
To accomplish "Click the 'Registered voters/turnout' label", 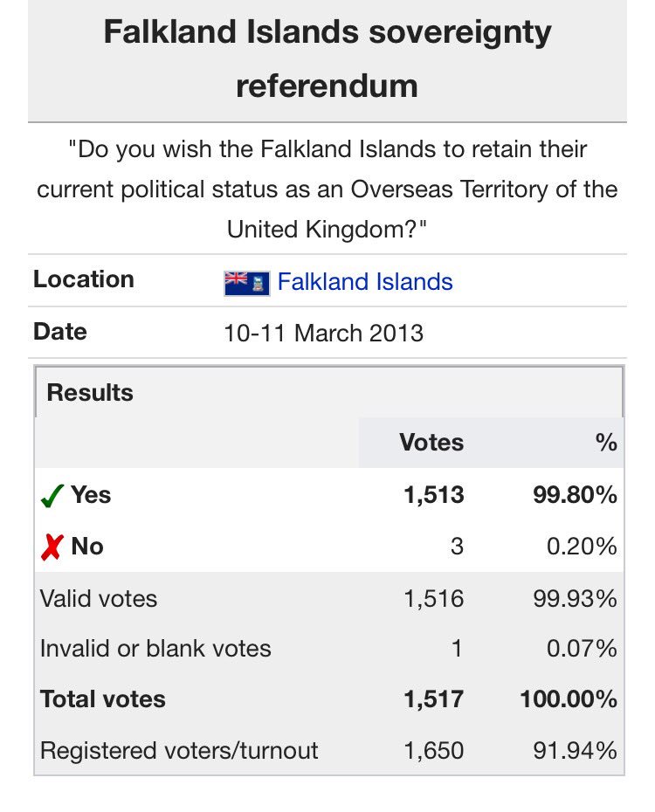I will pos(179,751).
